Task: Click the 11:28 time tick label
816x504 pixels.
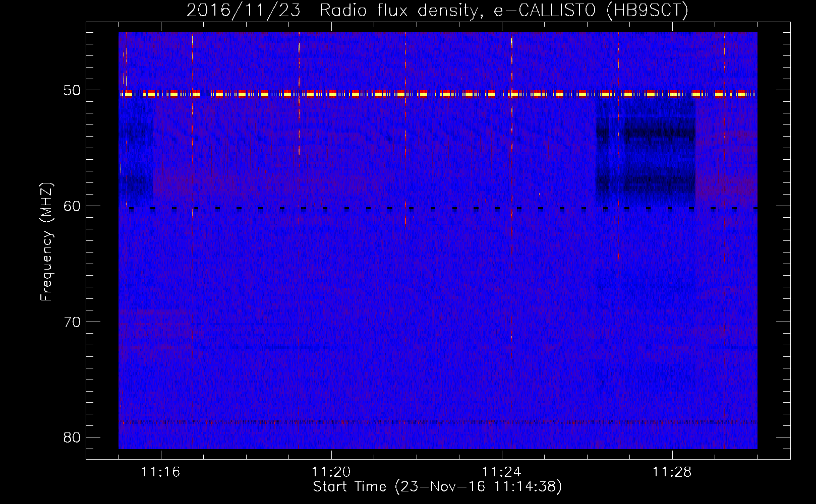Action: tap(672, 472)
